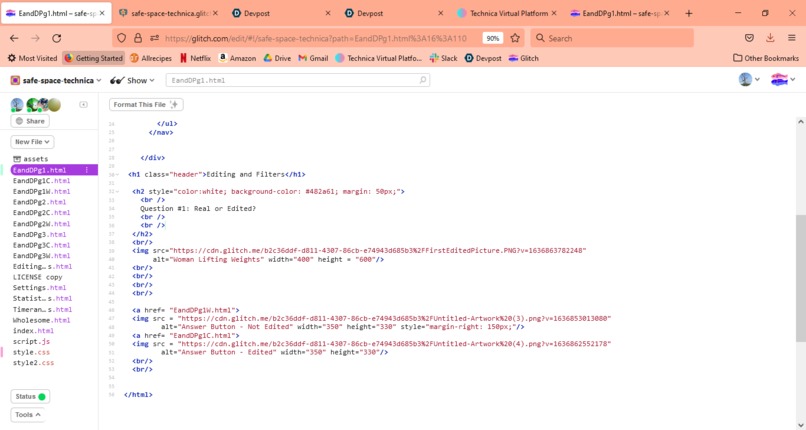Close the first EandDPg1.html tab
Image resolution: width=806 pixels, height=430 pixels.
pyautogui.click(x=102, y=13)
